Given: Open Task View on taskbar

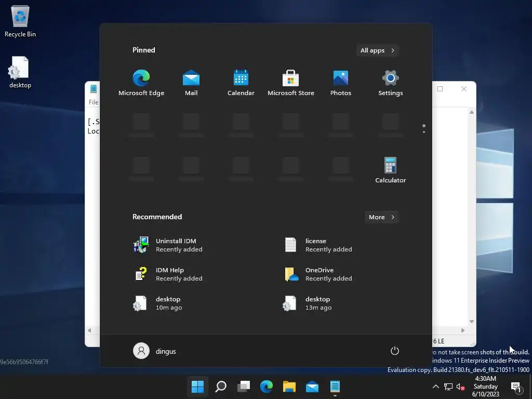Looking at the screenshot, I should tap(243, 386).
